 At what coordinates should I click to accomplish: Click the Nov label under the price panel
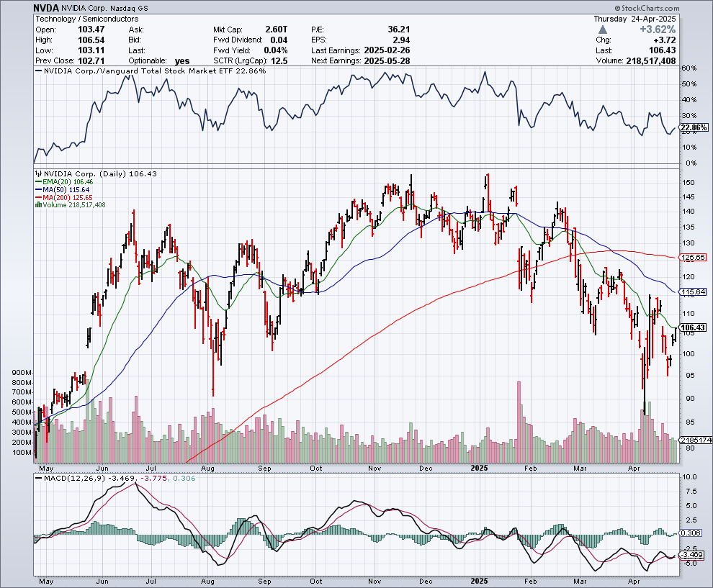375,468
